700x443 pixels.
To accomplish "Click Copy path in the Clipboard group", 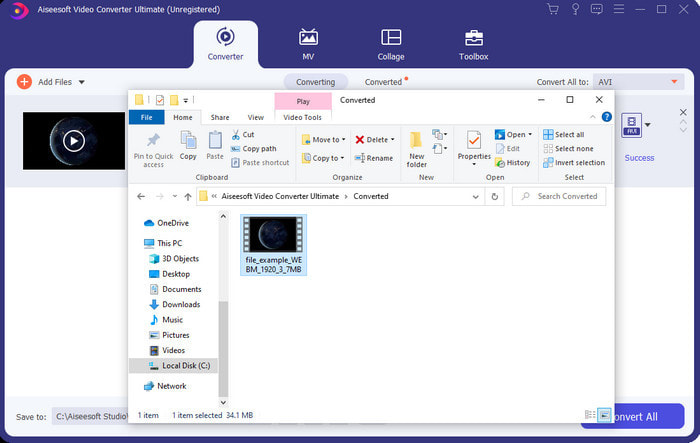I will point(254,149).
